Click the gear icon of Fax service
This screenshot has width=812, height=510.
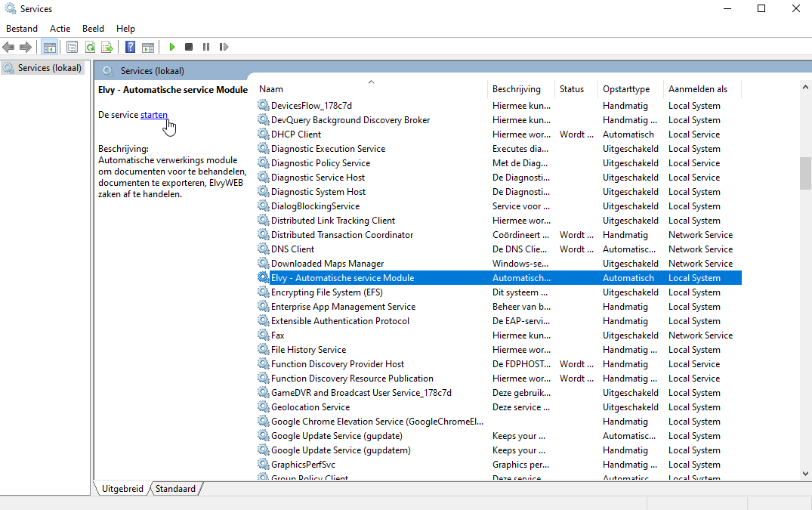(264, 335)
